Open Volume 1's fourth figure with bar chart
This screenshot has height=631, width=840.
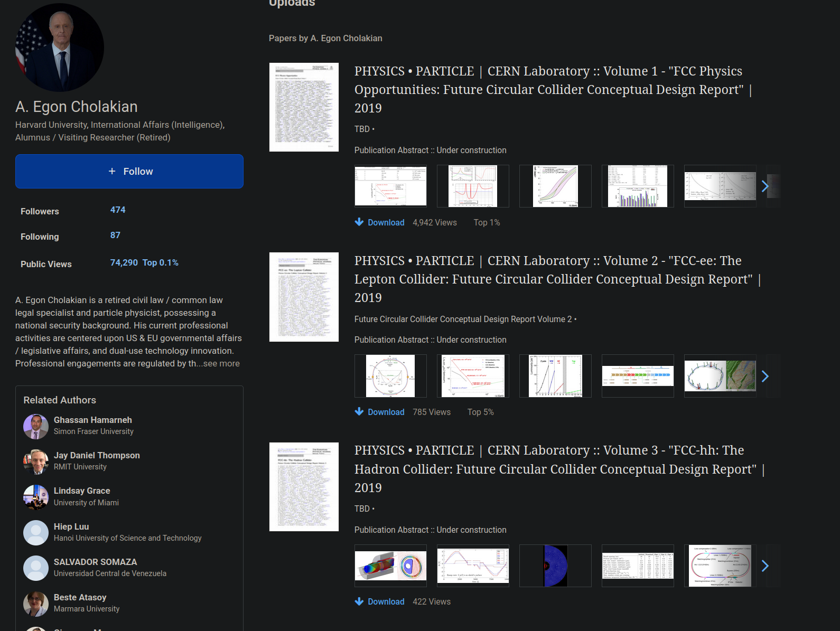coord(638,186)
